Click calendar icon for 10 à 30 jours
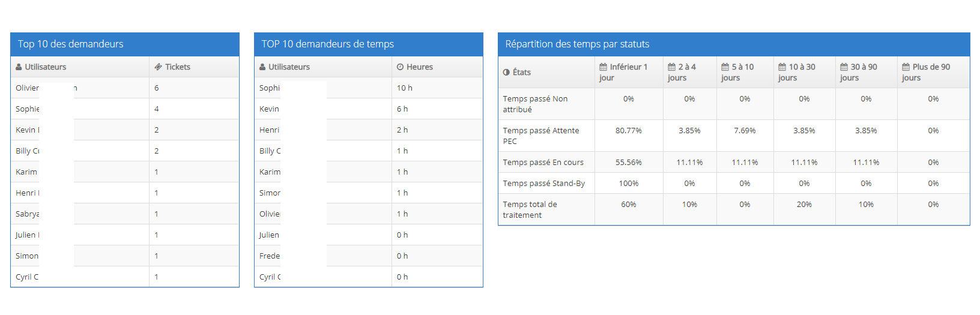This screenshot has width=980, height=315. click(782, 67)
